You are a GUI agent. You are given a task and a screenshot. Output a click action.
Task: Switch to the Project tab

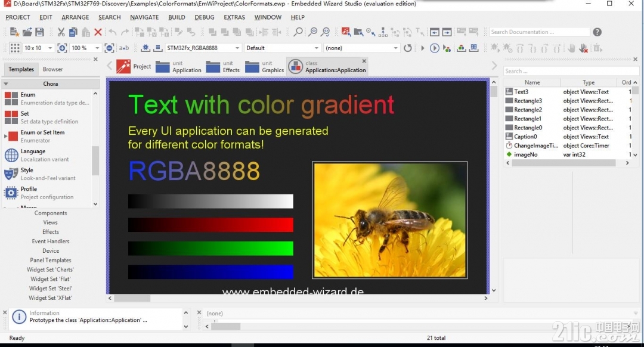click(134, 67)
